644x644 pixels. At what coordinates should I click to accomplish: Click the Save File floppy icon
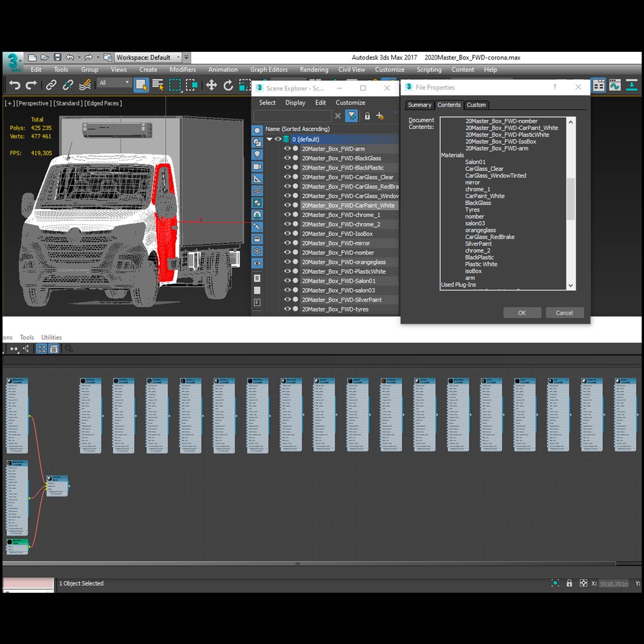tap(57, 57)
